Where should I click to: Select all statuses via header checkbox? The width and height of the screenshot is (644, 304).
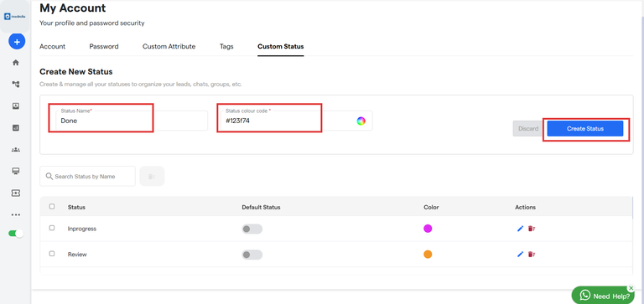52,207
